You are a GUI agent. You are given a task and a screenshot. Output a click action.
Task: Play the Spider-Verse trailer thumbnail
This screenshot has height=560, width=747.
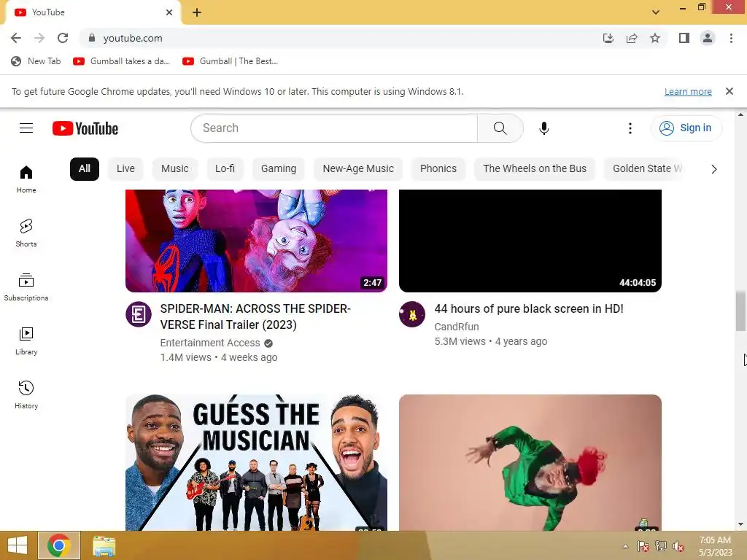tap(256, 241)
